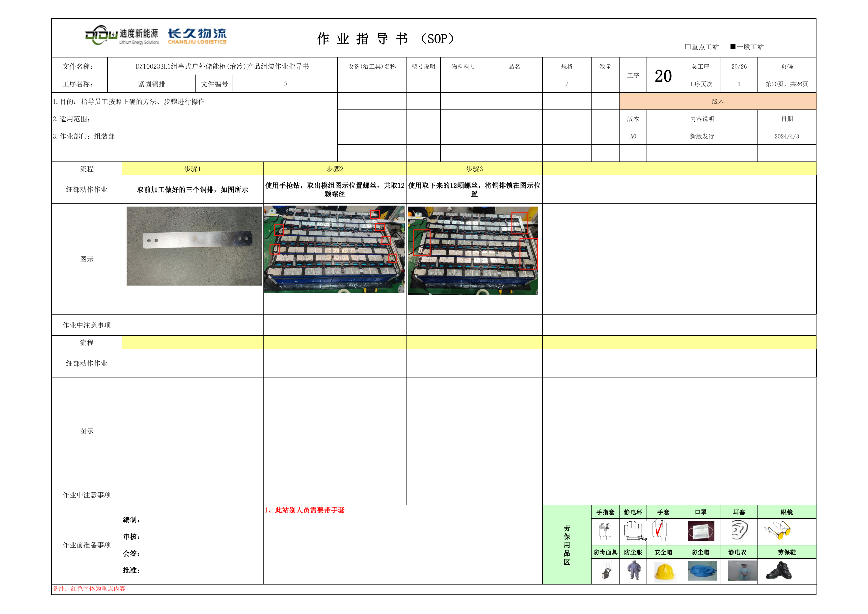
Task: Check the 重点工站 checkbox
Action: pos(688,47)
